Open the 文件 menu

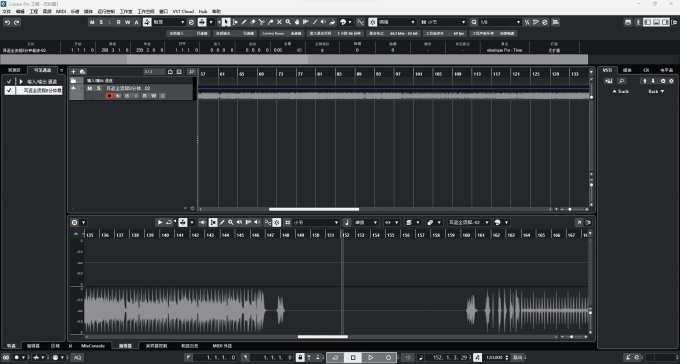point(7,12)
